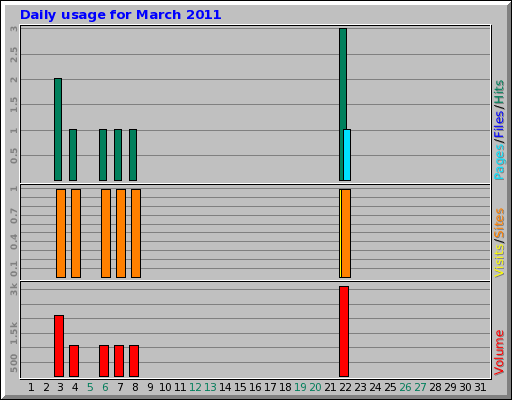The height and width of the screenshot is (400, 512).
Task: Click the '1.5k' y-axis label in volume chart
Action: pos(14,333)
